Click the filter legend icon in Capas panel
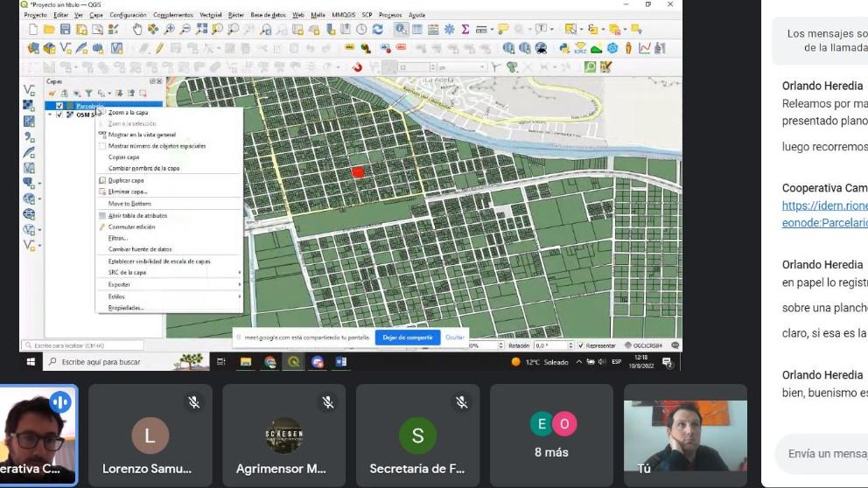The width and height of the screenshot is (868, 488). coord(87,93)
